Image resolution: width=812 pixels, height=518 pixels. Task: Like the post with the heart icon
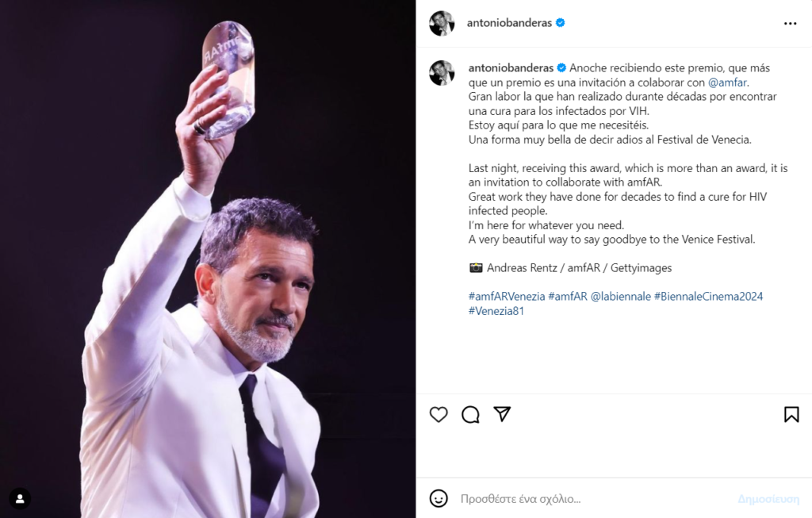coord(439,414)
